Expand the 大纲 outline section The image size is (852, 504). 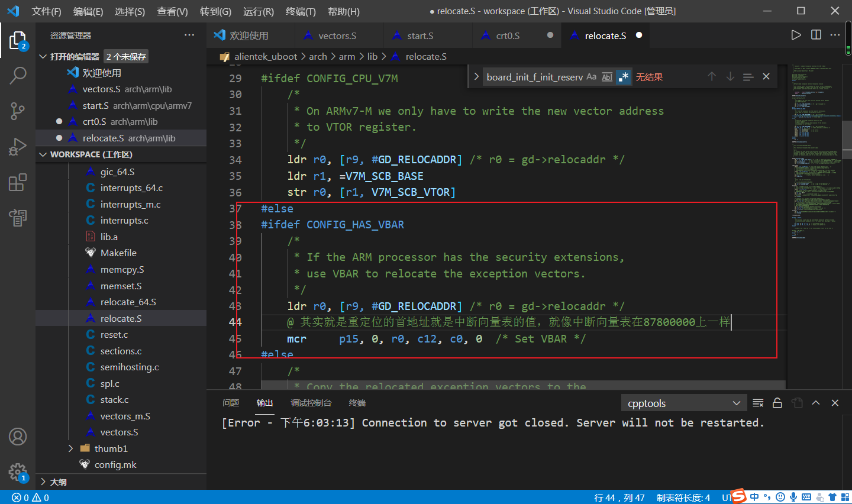43,482
